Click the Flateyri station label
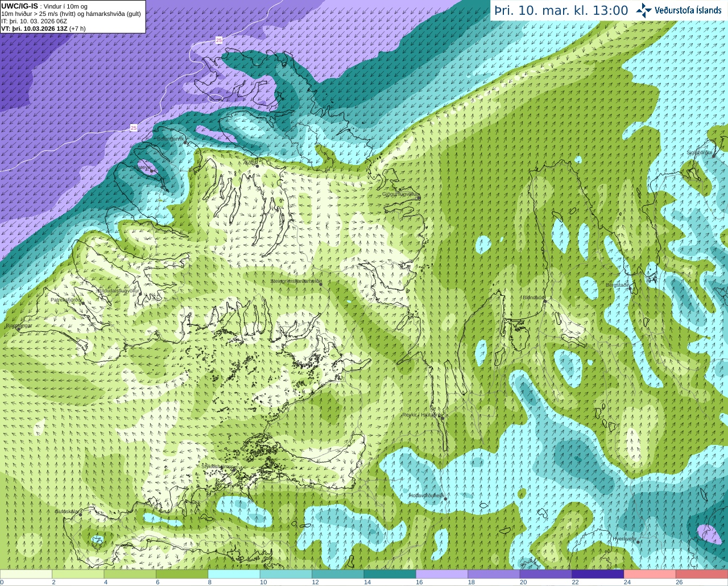This screenshot has height=586, width=728. click(x=142, y=167)
